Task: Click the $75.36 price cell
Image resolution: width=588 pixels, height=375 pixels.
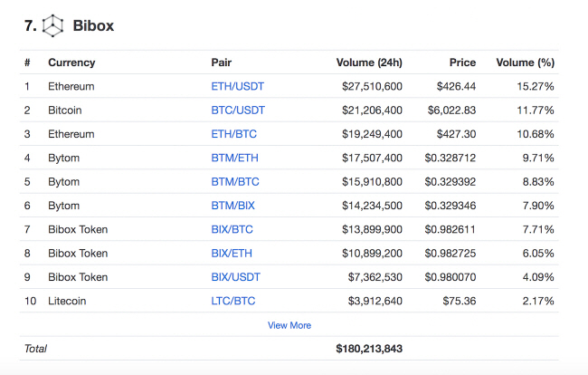Action: pyautogui.click(x=459, y=301)
